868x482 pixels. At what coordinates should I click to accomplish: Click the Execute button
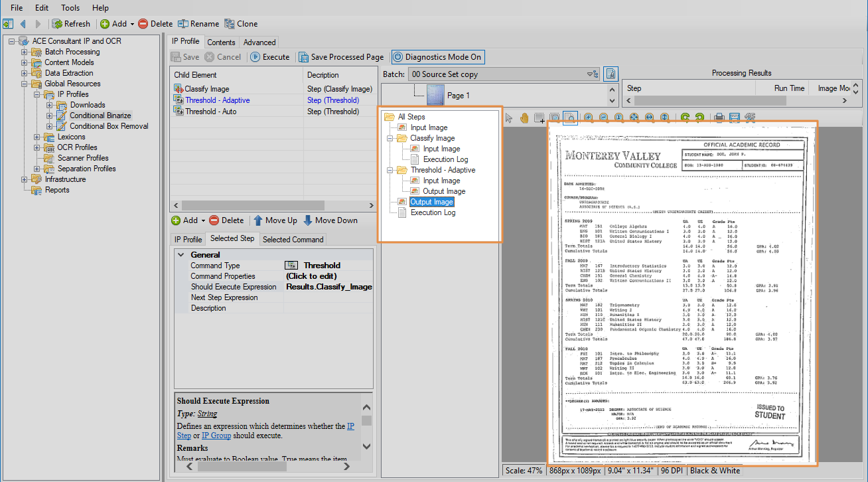269,57
